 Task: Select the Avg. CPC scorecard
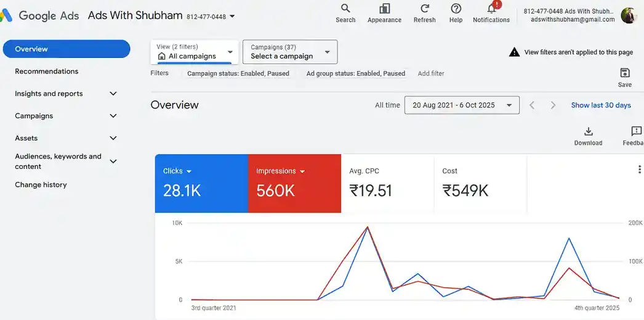tap(387, 184)
